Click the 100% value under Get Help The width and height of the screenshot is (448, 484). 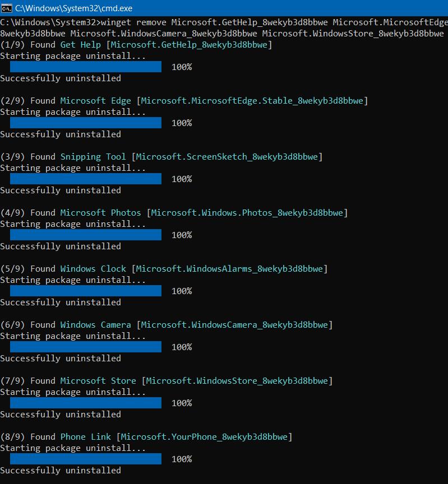click(x=182, y=67)
